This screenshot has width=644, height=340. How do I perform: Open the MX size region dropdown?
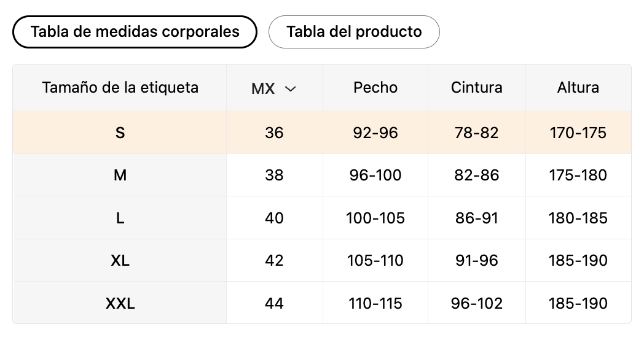(274, 88)
